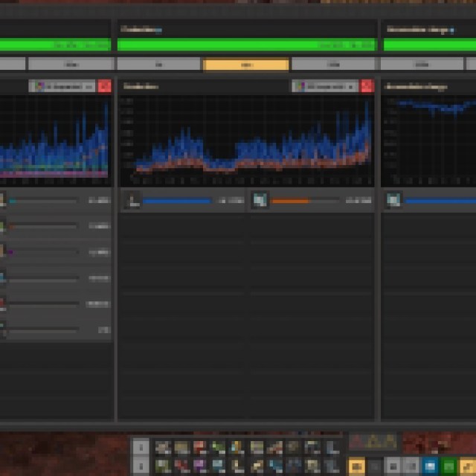Toggle the yellow shortcut at far right corner

(468, 466)
